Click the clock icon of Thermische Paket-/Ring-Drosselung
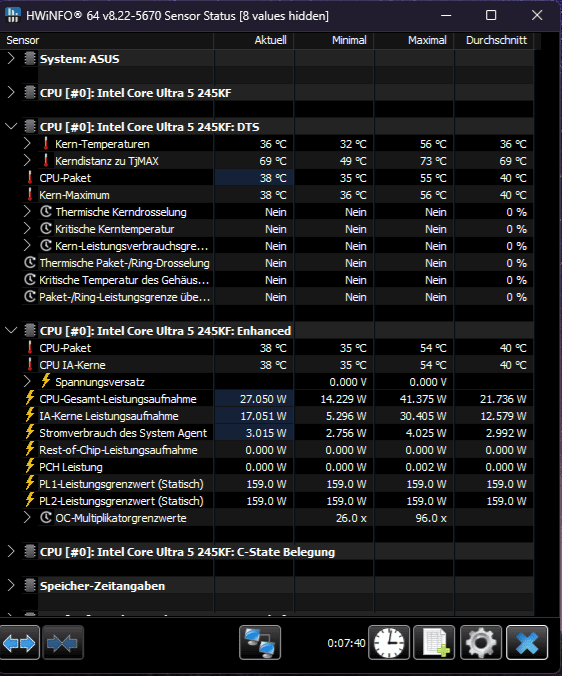 click(30, 263)
